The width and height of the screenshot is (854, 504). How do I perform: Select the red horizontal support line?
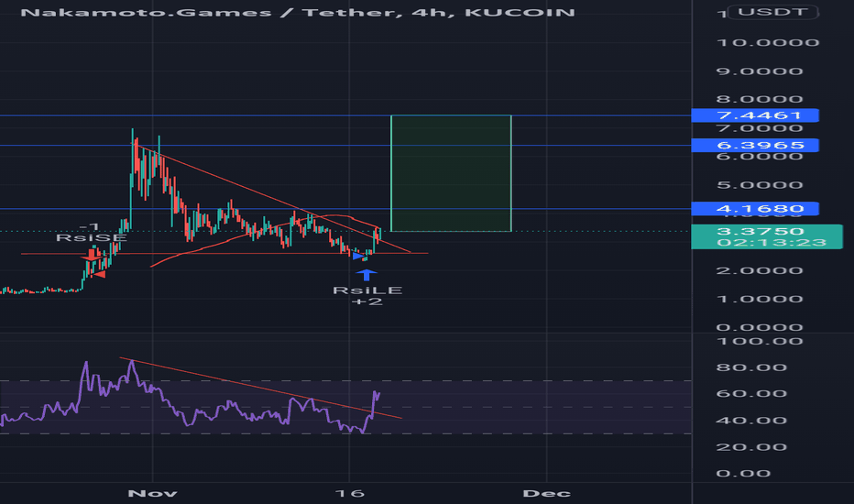pos(224,253)
